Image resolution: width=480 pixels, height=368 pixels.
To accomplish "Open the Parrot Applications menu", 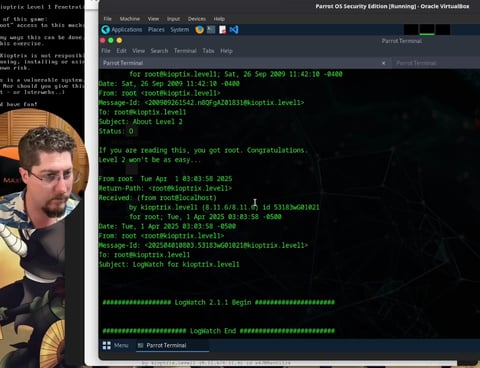I will coord(127,30).
